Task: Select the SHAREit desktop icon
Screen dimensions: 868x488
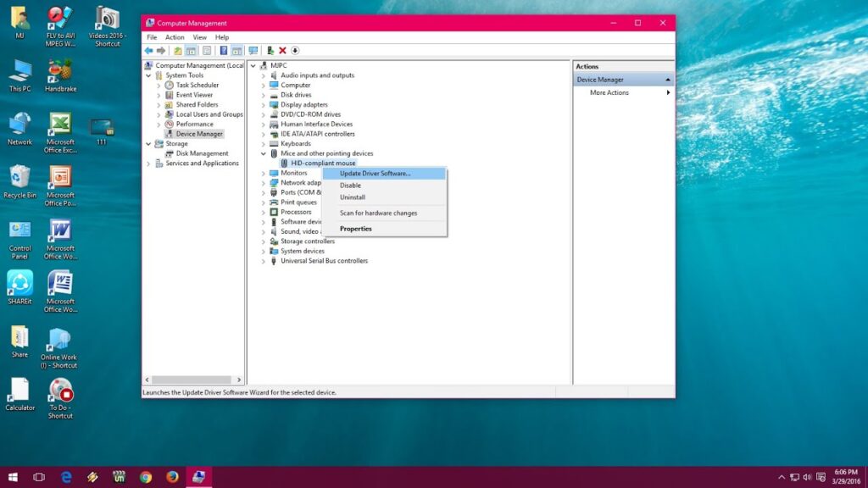Action: [20, 287]
